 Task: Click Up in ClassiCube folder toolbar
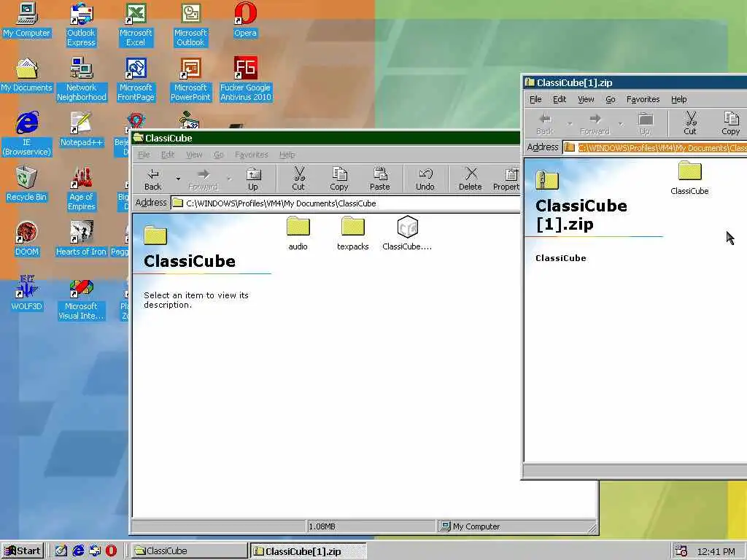(x=253, y=179)
